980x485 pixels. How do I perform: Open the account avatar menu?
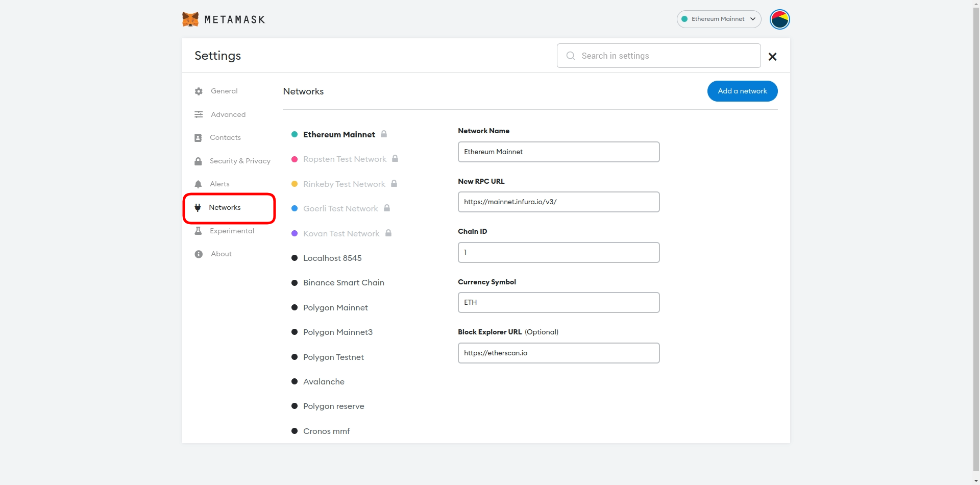click(779, 19)
